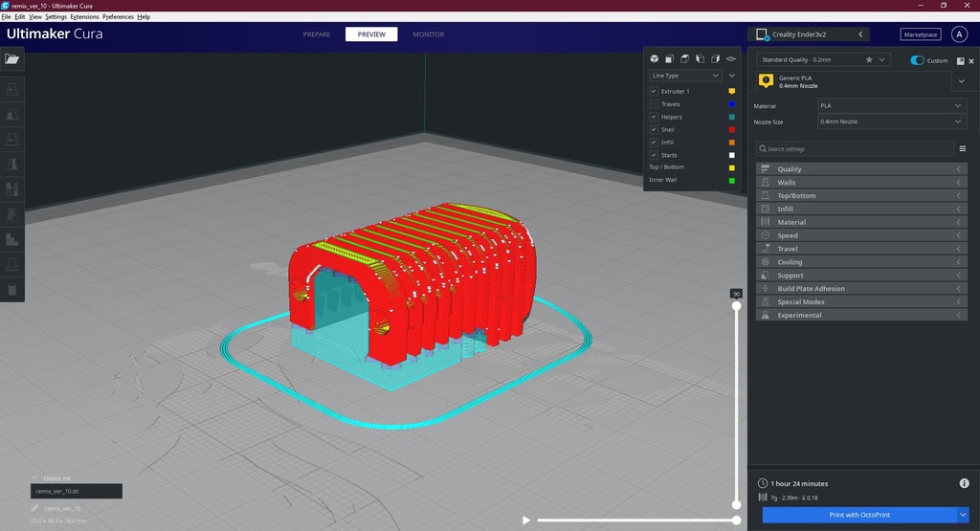
Task: Click the 3D view camera icon
Action: click(x=654, y=59)
